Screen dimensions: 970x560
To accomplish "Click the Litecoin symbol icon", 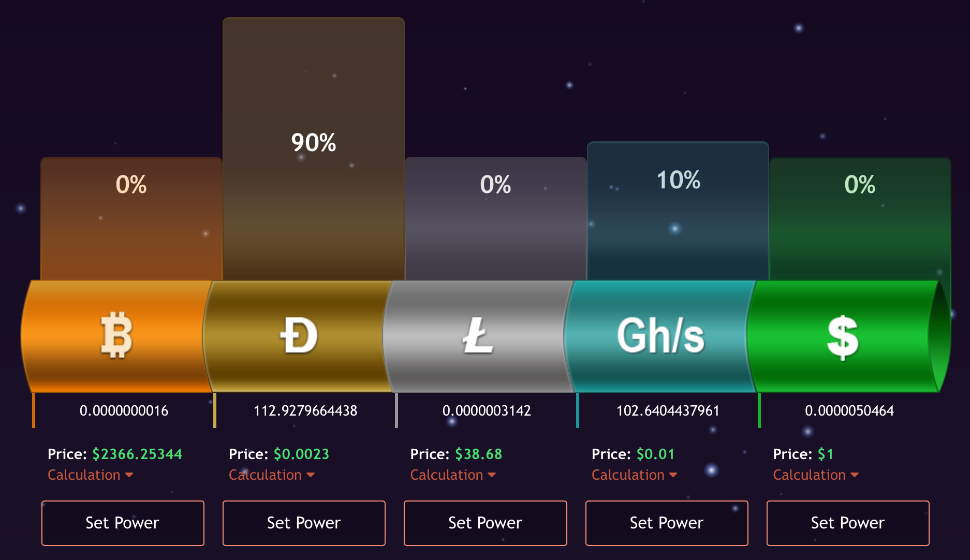I will point(477,335).
